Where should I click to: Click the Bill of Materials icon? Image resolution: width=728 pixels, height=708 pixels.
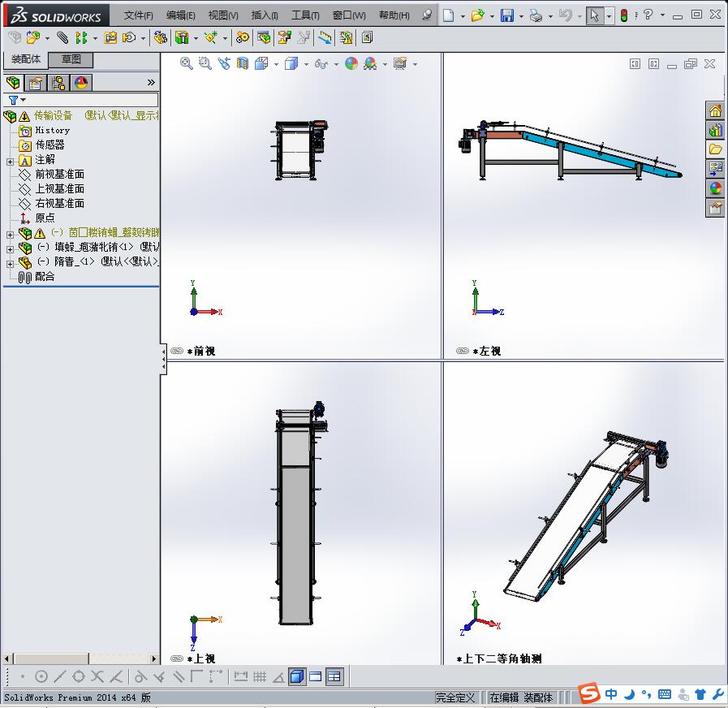265,37
